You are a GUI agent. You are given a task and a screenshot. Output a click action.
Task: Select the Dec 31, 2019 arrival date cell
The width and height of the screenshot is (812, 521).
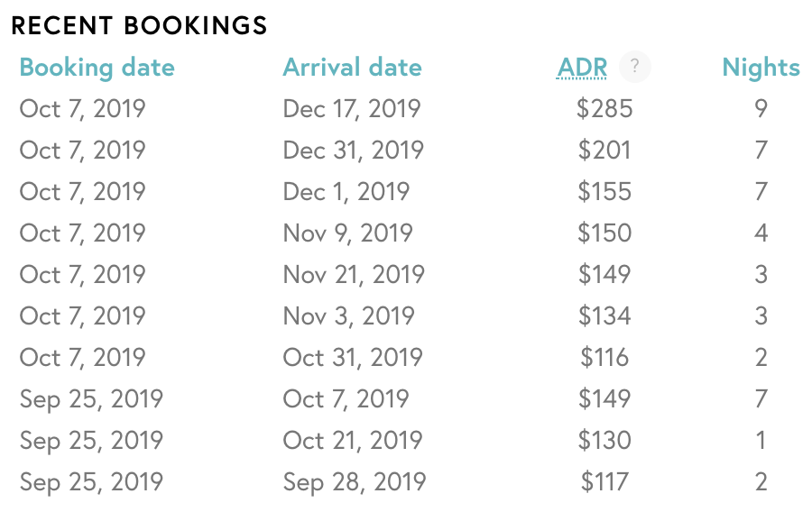tap(353, 150)
